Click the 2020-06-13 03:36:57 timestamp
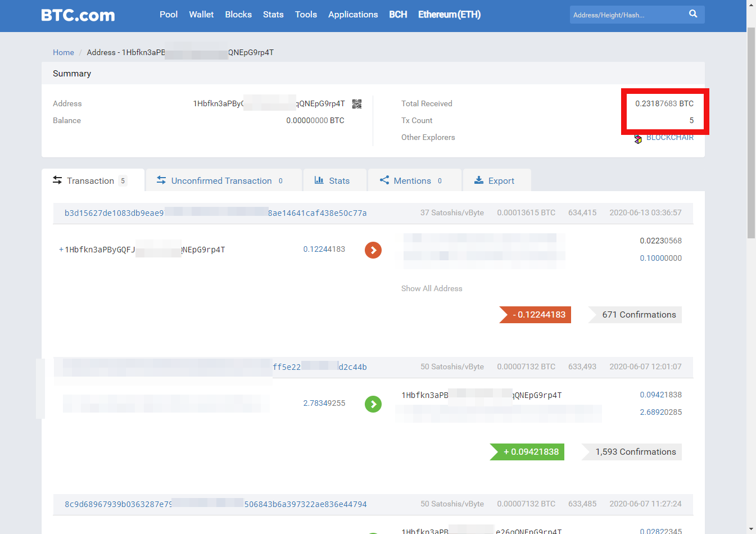 coord(645,212)
